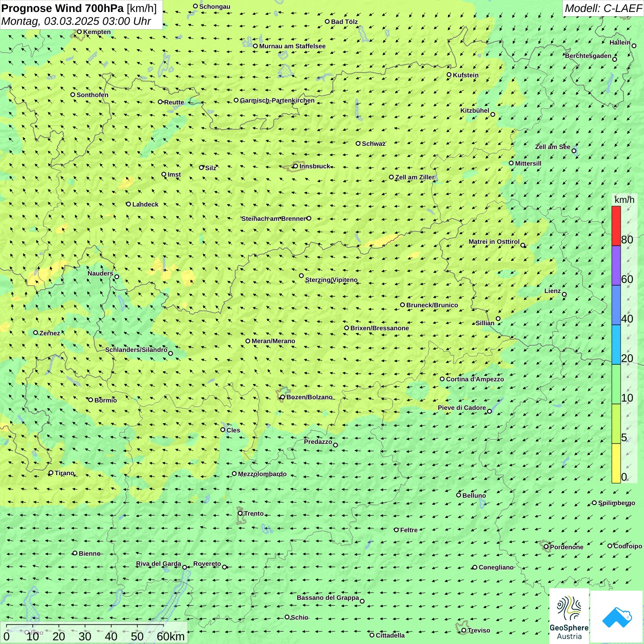This screenshot has width=644, height=644.
Task: Click the Bormio label
Action: [105, 400]
